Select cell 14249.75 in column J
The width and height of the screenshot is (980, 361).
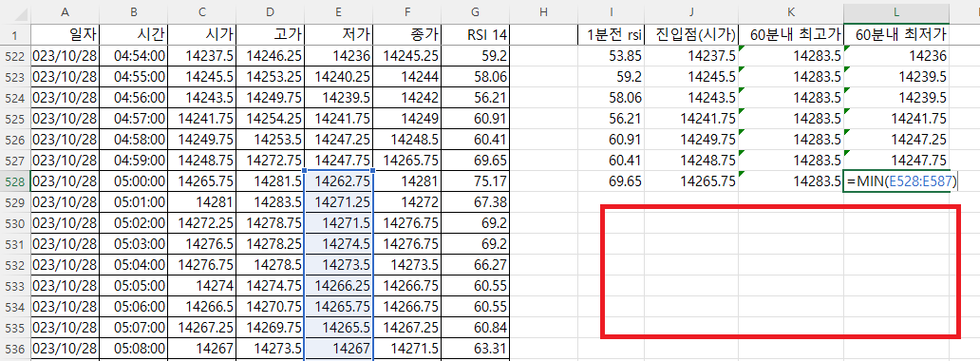click(x=691, y=140)
